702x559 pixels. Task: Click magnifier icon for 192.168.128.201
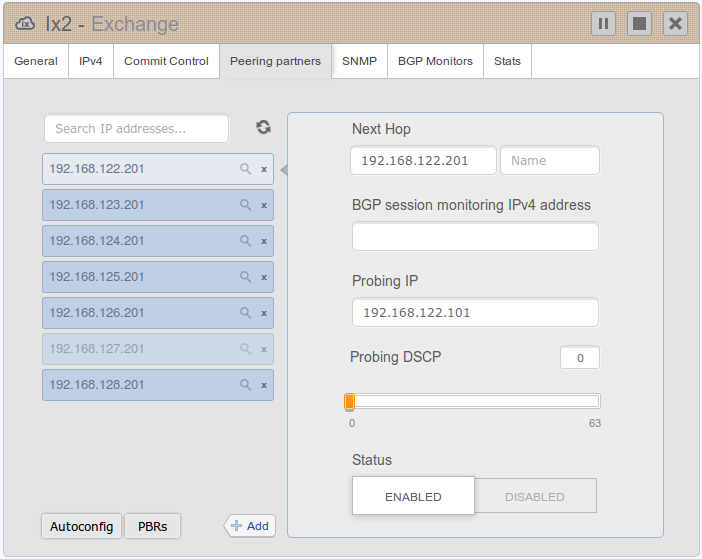[x=245, y=385]
